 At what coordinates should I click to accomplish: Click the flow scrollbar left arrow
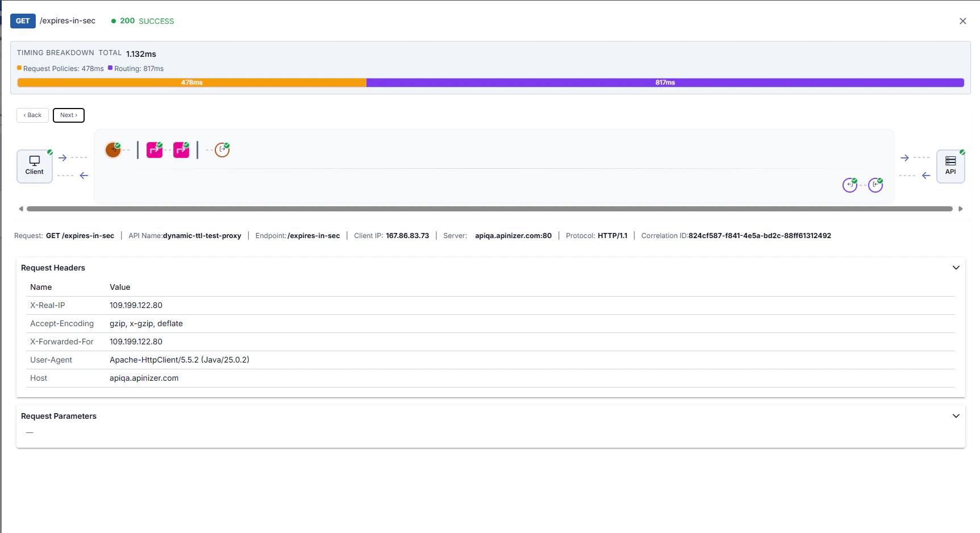pyautogui.click(x=21, y=209)
